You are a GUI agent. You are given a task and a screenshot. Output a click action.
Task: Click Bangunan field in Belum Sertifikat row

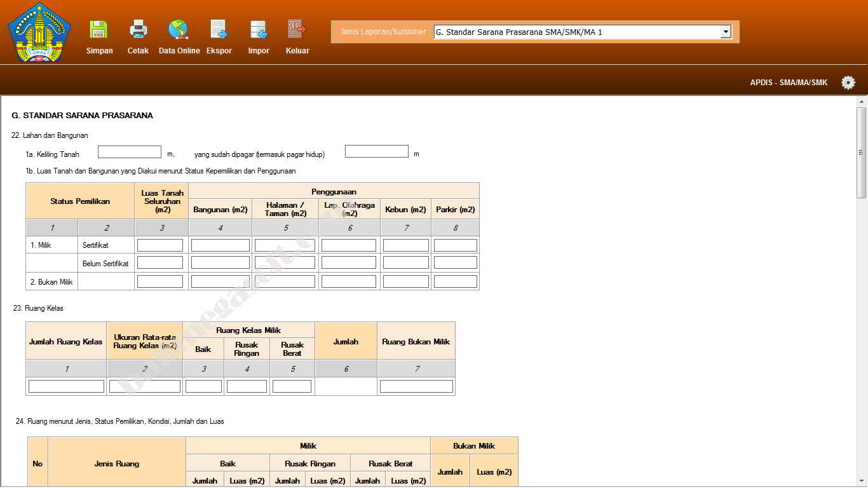220,262
